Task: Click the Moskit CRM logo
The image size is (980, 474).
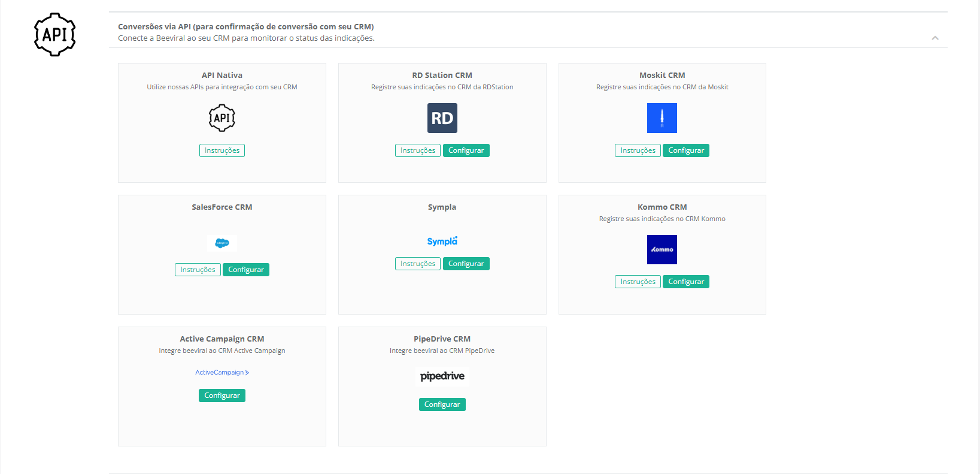Action: 662,118
